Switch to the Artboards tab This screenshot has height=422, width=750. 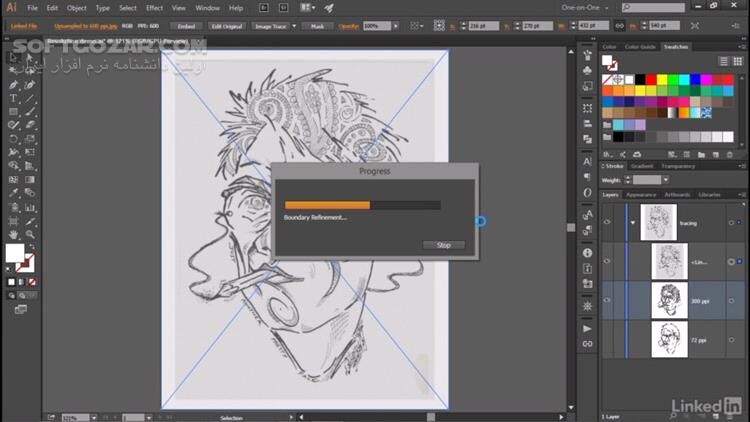[x=677, y=195]
